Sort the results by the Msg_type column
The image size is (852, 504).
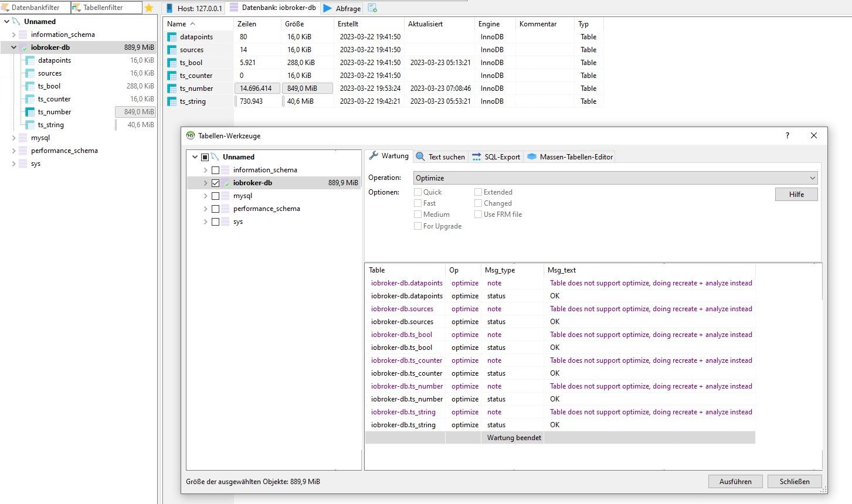coord(512,270)
